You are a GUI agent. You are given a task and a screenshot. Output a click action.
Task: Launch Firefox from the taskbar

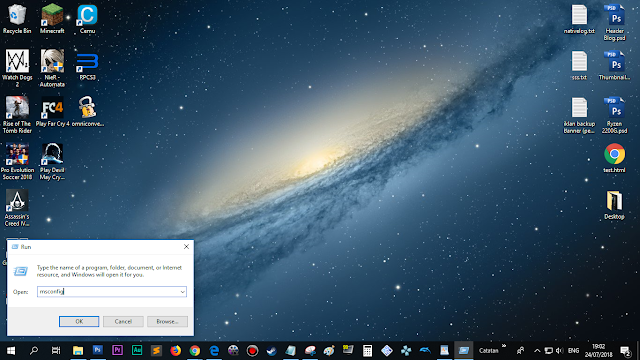[x=176, y=351]
